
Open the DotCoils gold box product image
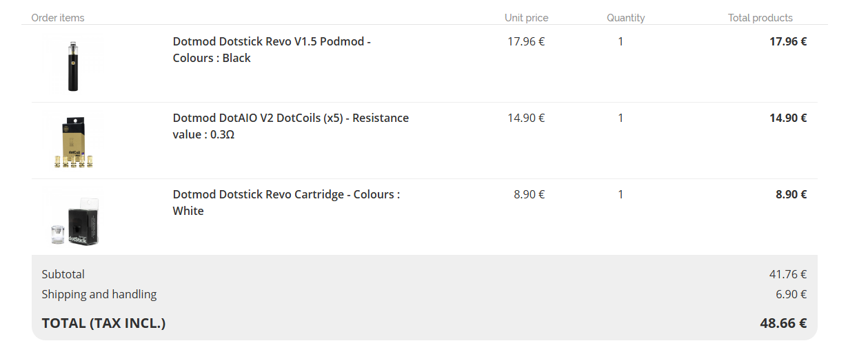pyautogui.click(x=73, y=142)
